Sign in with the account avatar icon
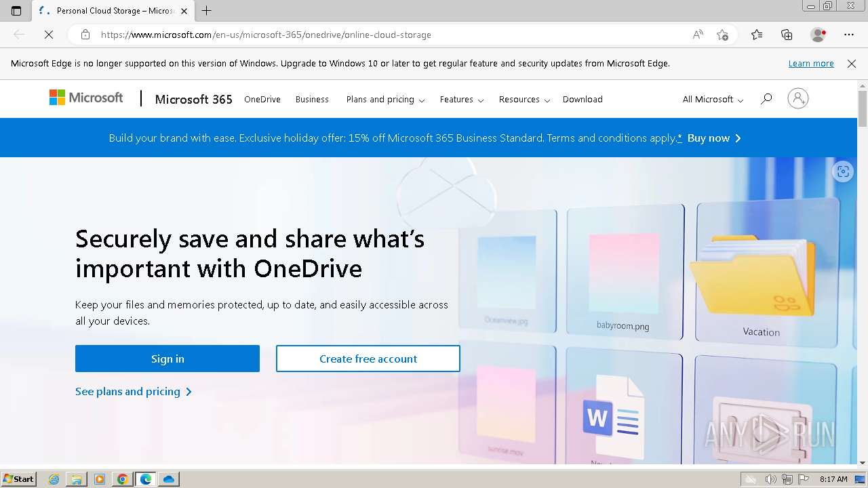Viewport: 868px width, 488px height. pos(798,99)
